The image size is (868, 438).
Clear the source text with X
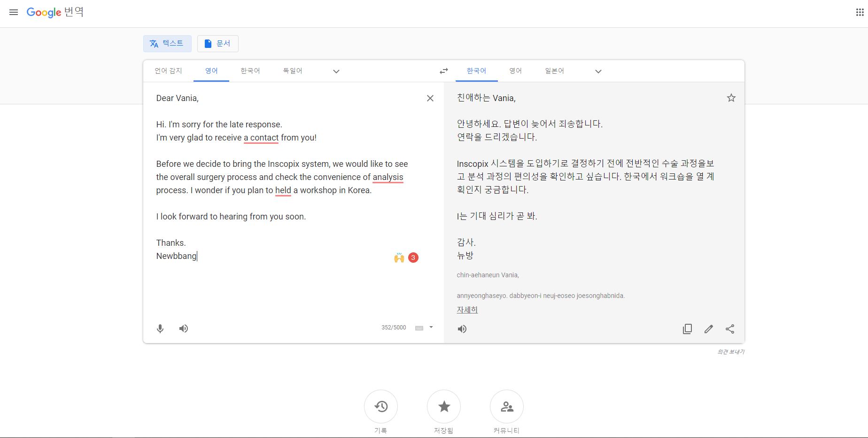[x=430, y=98]
